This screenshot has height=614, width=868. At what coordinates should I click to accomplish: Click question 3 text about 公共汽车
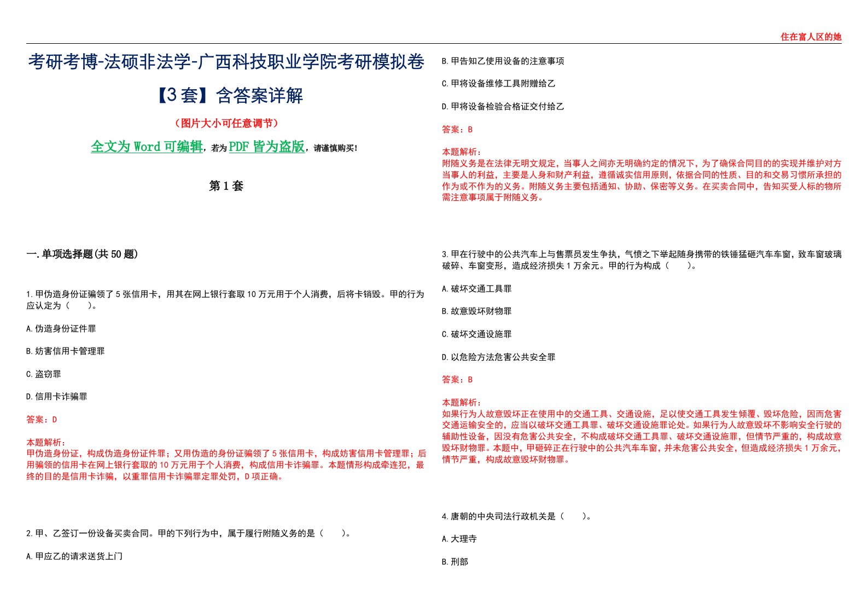coord(642,260)
